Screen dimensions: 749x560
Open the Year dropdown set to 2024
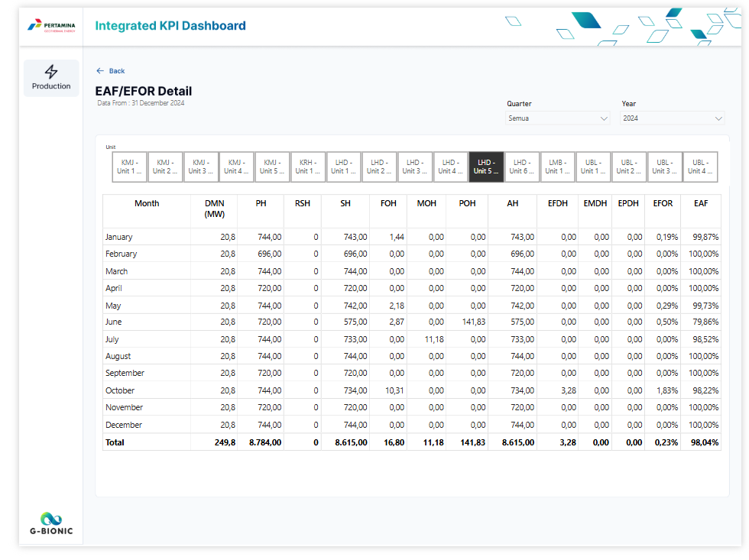[673, 118]
